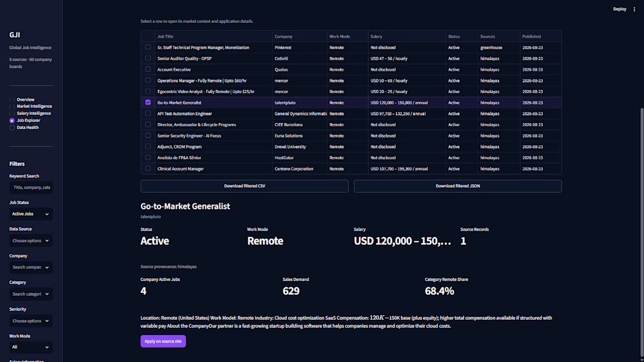644x362 pixels.
Task: Check the API Test Automation Engineer row
Action: click(148, 114)
